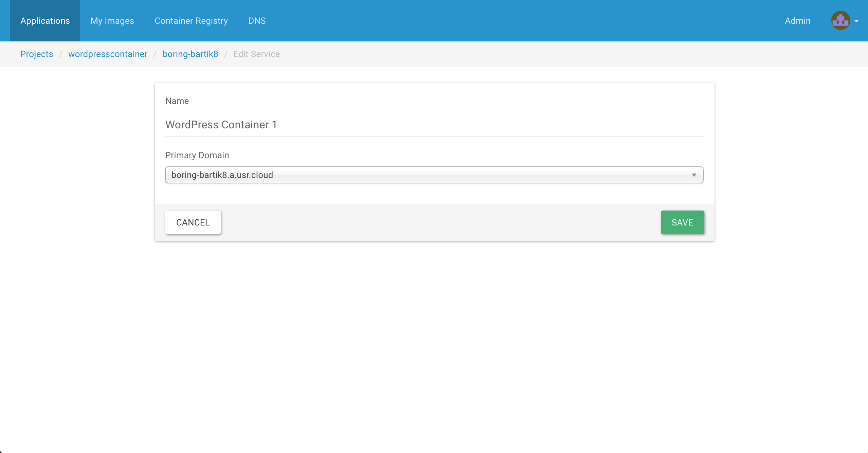Click the Edit Service breadcrumb text
This screenshot has height=453, width=868.
[256, 54]
